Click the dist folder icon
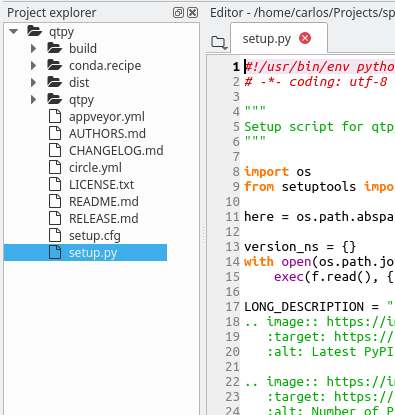This screenshot has width=395, height=415. pos(55,82)
